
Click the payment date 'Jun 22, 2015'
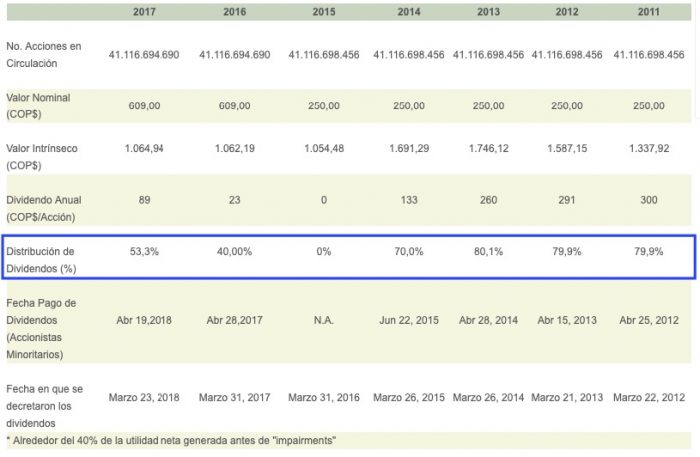click(x=408, y=322)
